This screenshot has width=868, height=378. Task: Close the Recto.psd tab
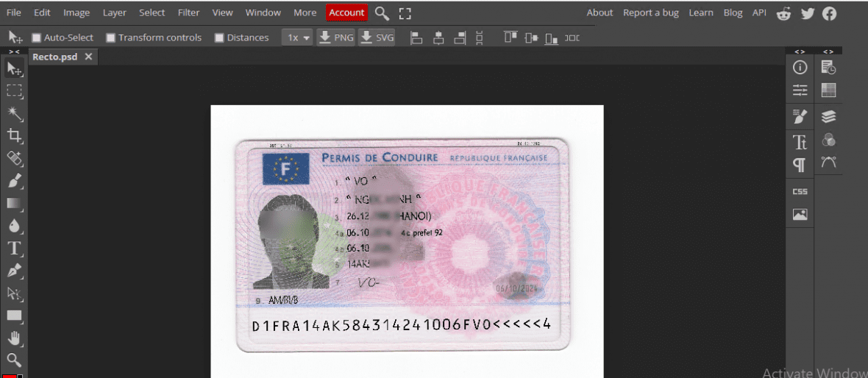coord(88,57)
